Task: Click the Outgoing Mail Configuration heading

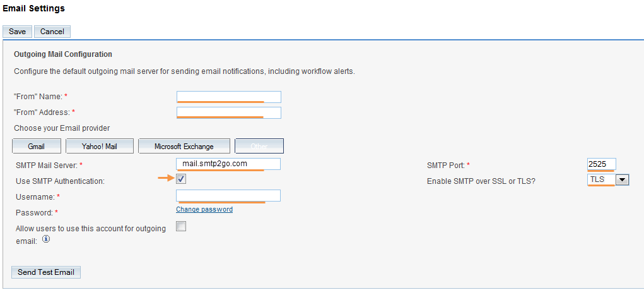Action: pyautogui.click(x=63, y=54)
